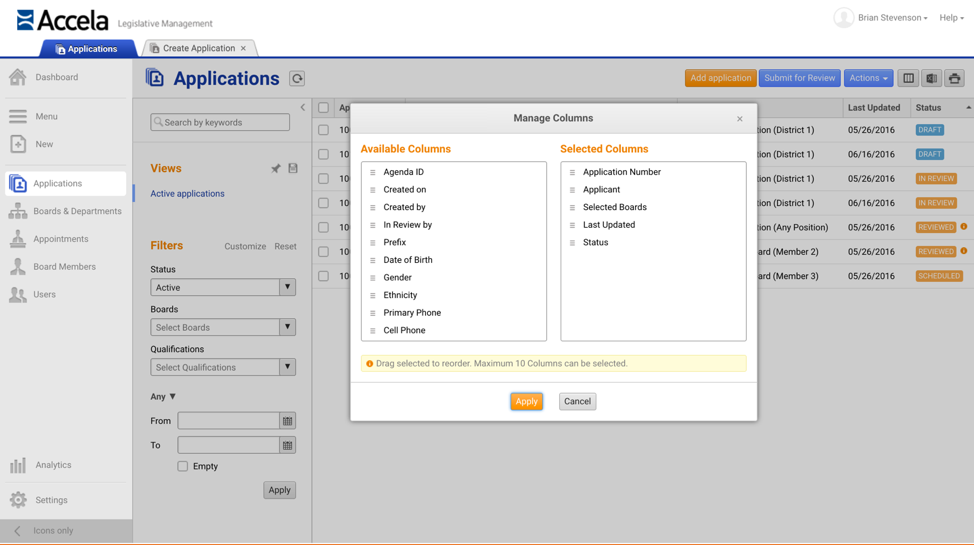Collapse the filters side panel
The image size is (974, 545).
303,108
